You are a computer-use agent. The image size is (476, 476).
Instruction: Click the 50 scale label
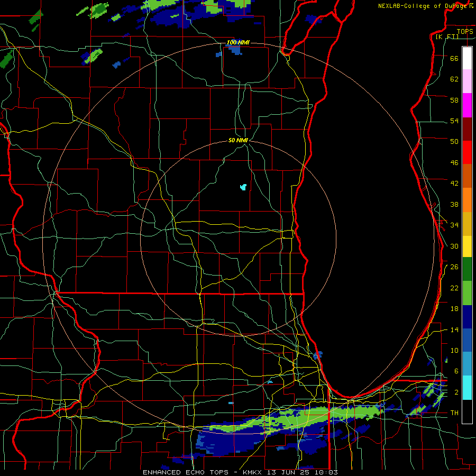point(454,142)
